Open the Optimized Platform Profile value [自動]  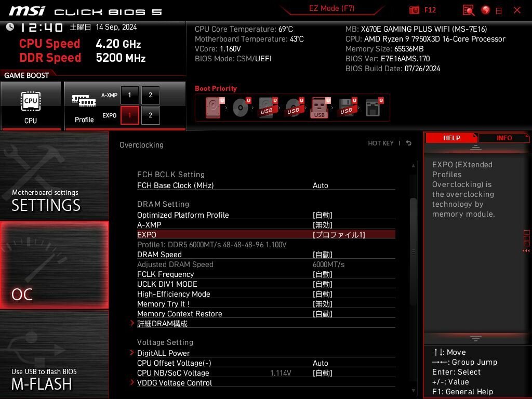point(322,215)
